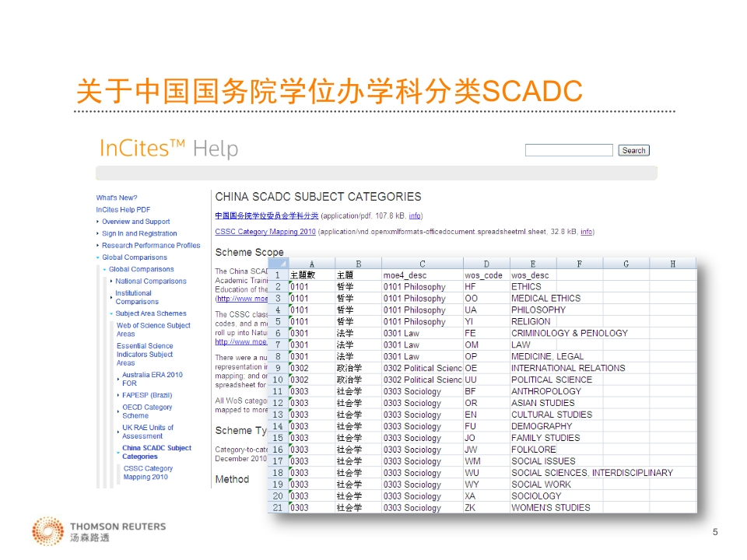Image resolution: width=747 pixels, height=560 pixels.
Task: Expand the Overview and Support section
Action: coord(135,222)
